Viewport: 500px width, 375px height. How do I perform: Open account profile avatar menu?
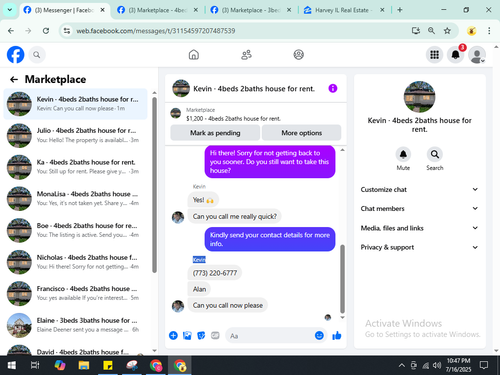pyautogui.click(x=477, y=55)
